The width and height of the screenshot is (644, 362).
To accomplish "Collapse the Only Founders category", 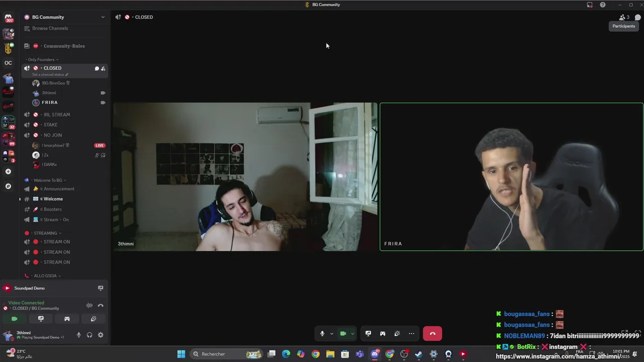I will tap(42, 59).
